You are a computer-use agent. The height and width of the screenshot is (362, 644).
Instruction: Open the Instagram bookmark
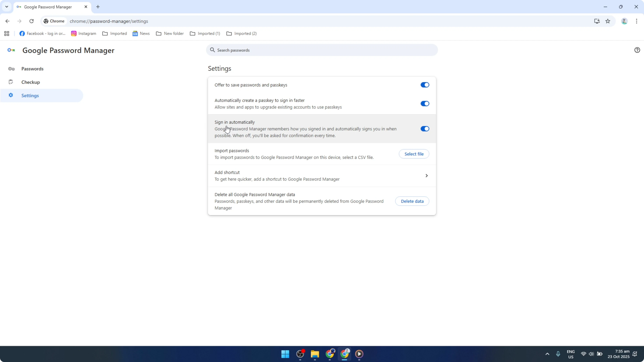click(84, 33)
